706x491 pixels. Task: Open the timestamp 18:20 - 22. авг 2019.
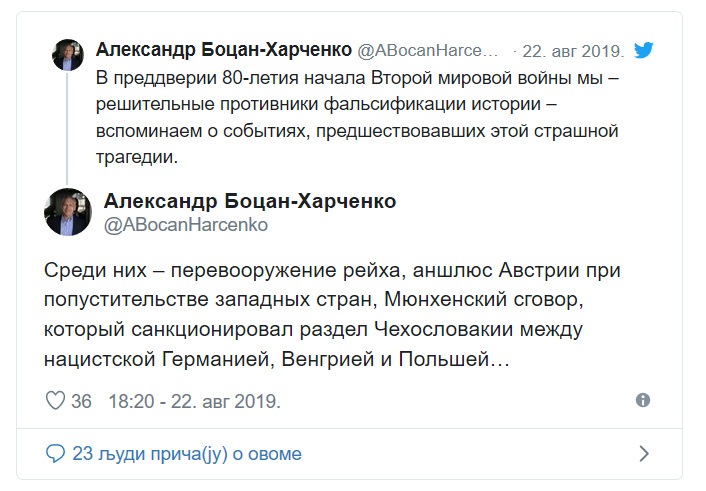click(x=195, y=401)
